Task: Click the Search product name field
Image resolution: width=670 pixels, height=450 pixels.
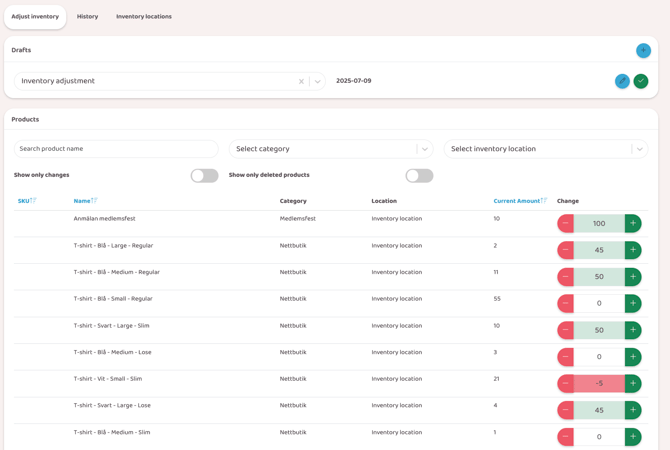Action: pyautogui.click(x=116, y=149)
